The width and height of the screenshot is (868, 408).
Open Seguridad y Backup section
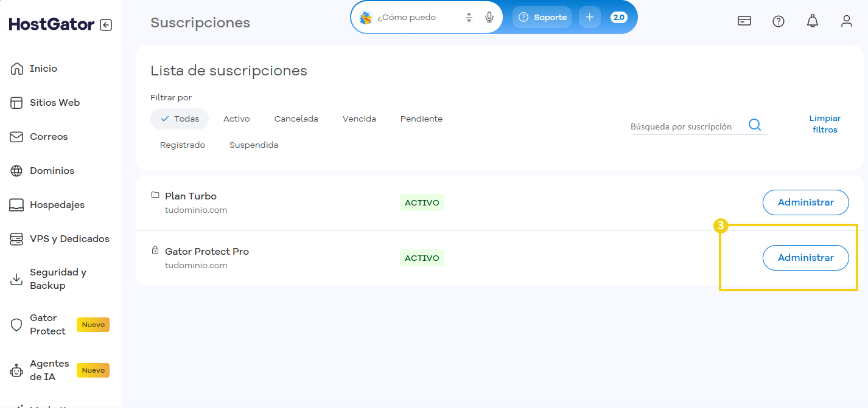click(58, 279)
